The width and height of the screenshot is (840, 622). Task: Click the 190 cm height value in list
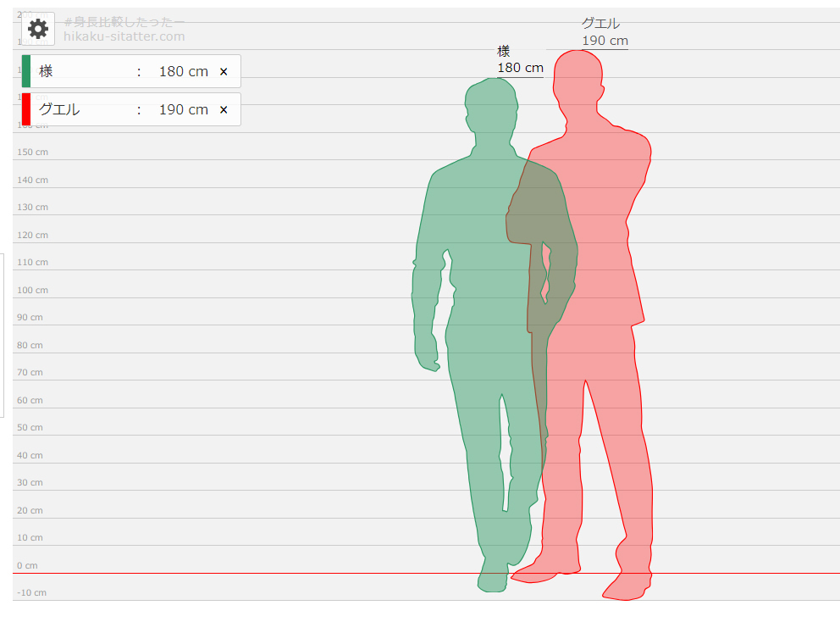pos(183,110)
